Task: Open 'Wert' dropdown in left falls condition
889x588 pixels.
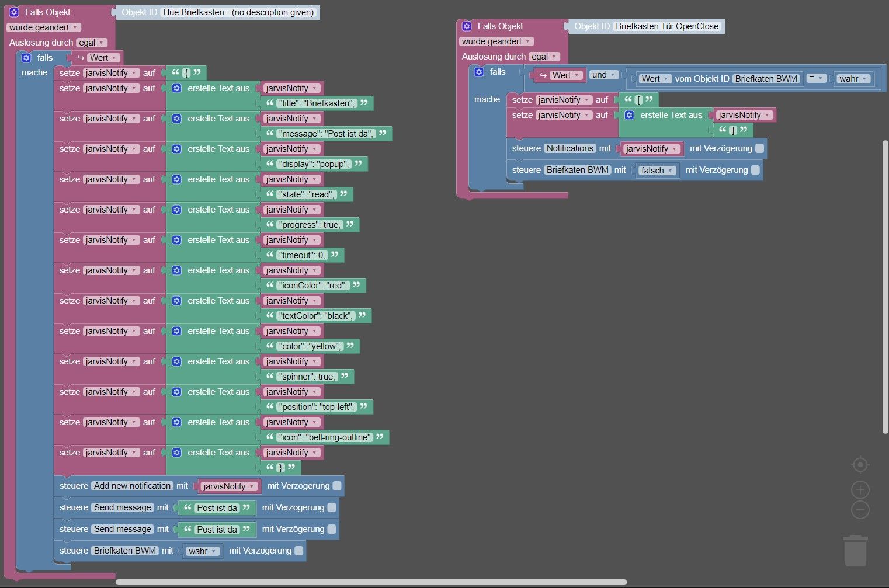Action: pyautogui.click(x=103, y=58)
